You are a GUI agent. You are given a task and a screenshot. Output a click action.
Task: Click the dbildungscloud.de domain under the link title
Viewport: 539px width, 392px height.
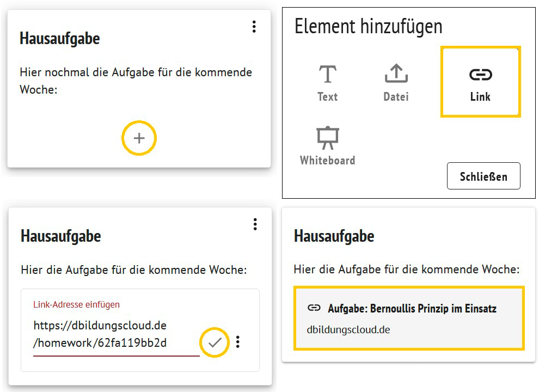[348, 330]
